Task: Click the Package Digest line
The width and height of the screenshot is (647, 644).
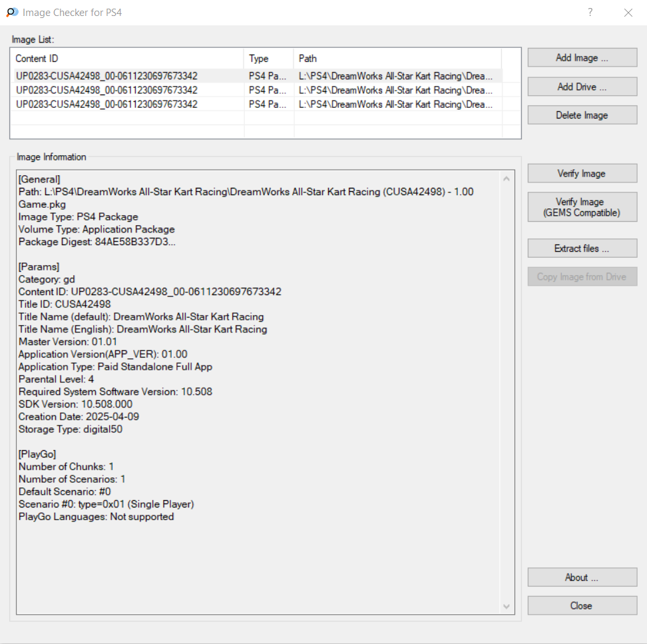Action: click(x=97, y=242)
